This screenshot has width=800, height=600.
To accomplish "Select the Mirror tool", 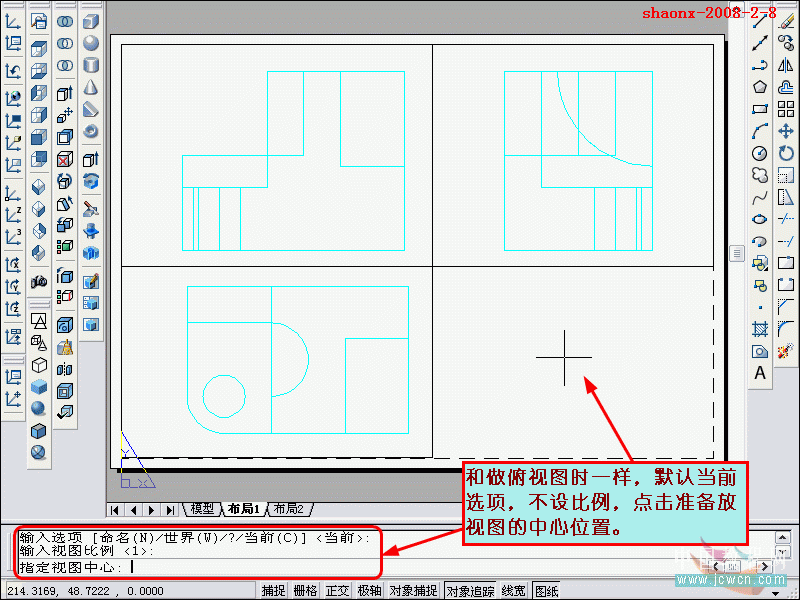I will 786,65.
